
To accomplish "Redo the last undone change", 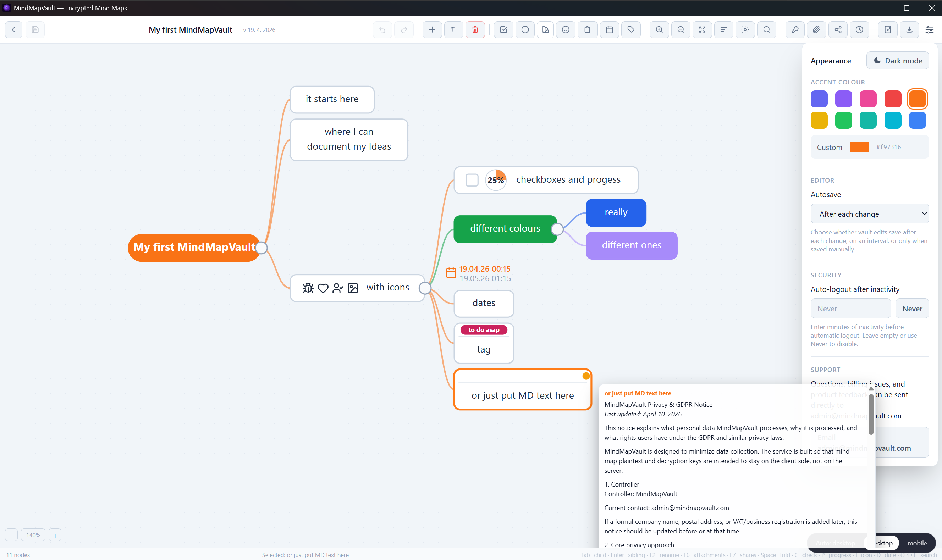I will [404, 29].
